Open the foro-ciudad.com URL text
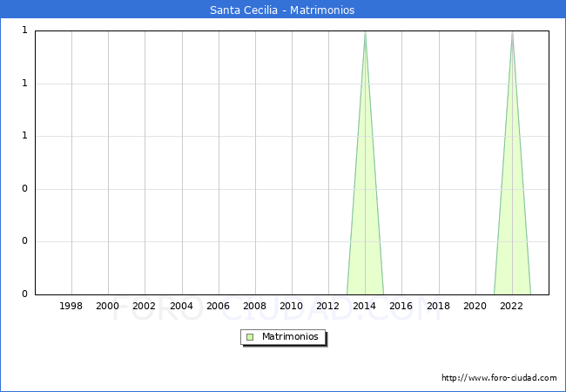The image size is (566, 392). [499, 378]
